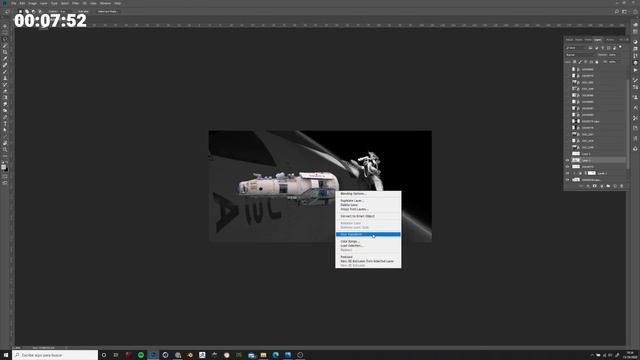Click Link layers icon in Layers panel
Viewport: 640px width, 360px height.
[x=581, y=186]
